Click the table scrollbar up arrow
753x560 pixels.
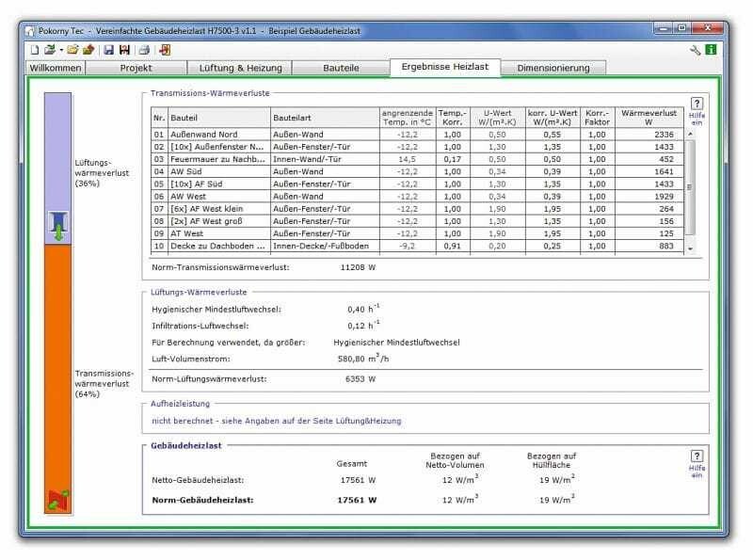691,134
